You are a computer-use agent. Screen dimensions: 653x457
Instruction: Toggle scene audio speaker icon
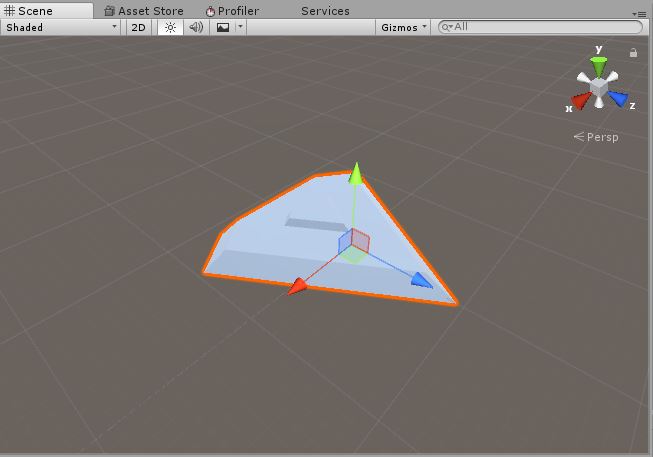(196, 27)
